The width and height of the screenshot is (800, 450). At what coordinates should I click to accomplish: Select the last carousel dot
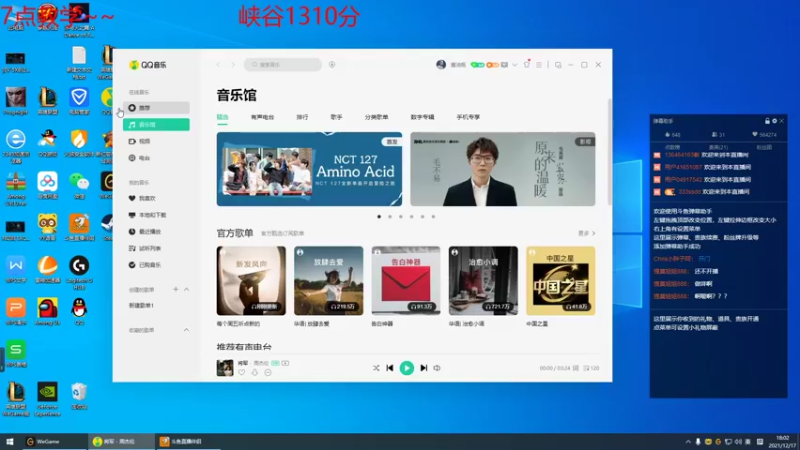(x=433, y=216)
